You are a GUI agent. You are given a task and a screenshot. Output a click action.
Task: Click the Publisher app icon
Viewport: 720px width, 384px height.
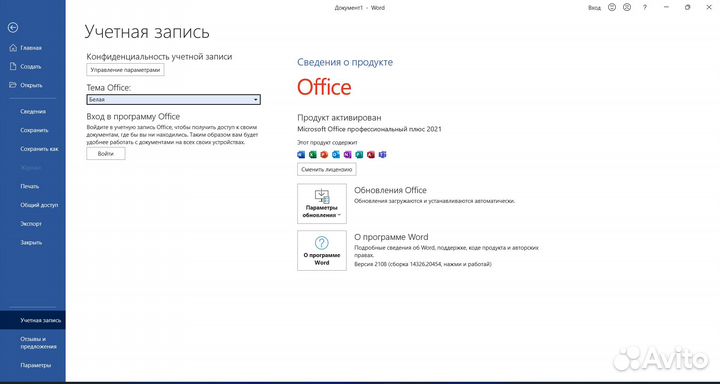[x=359, y=155]
